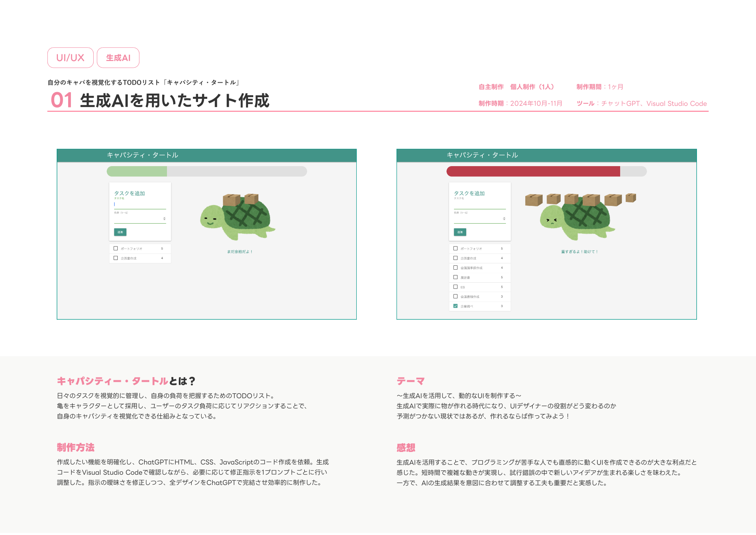
Task: Click the number stepper arrows in right form
Action: point(504,218)
